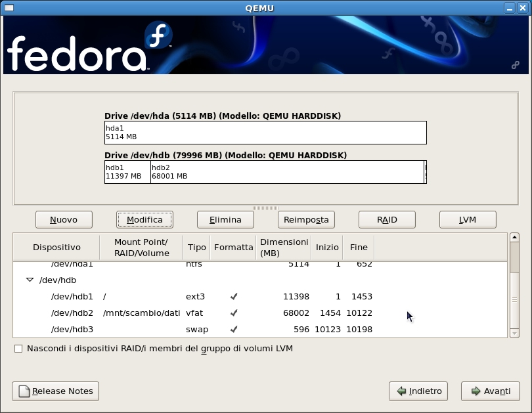Sort by the Dispositivo column header

tap(56, 247)
